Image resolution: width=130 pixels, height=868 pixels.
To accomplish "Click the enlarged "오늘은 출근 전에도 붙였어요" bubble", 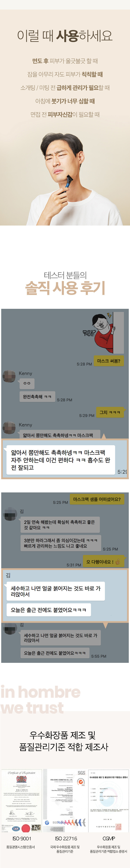I will pyautogui.click(x=49, y=610).
